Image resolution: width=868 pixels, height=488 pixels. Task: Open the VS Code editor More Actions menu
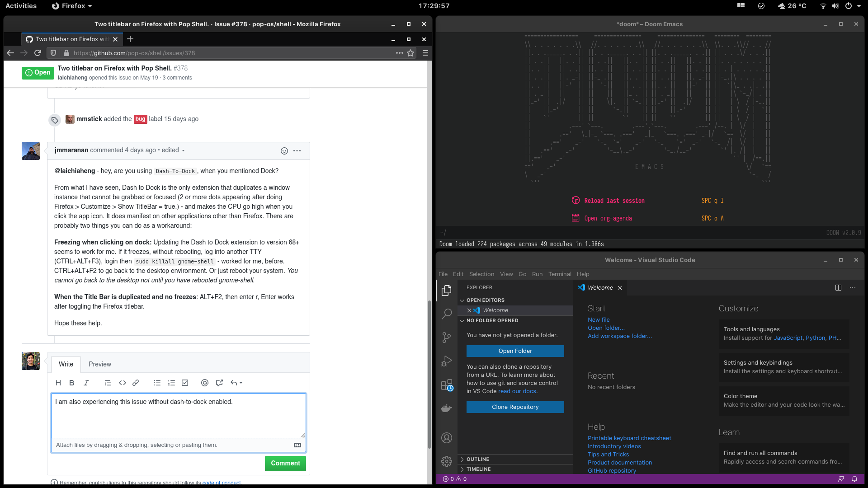(x=853, y=288)
